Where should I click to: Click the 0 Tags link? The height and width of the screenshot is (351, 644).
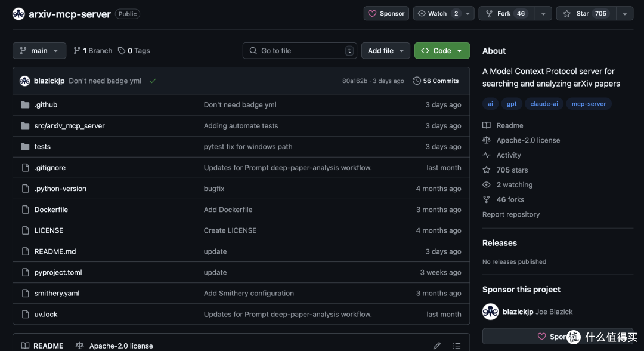tap(134, 51)
